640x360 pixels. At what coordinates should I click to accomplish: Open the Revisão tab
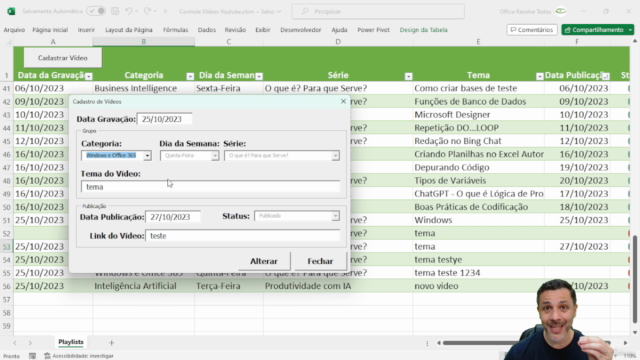pyautogui.click(x=235, y=30)
